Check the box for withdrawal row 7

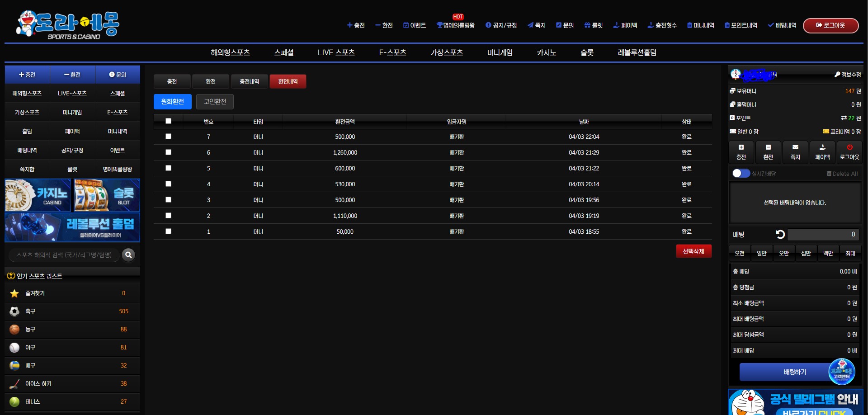tap(168, 137)
